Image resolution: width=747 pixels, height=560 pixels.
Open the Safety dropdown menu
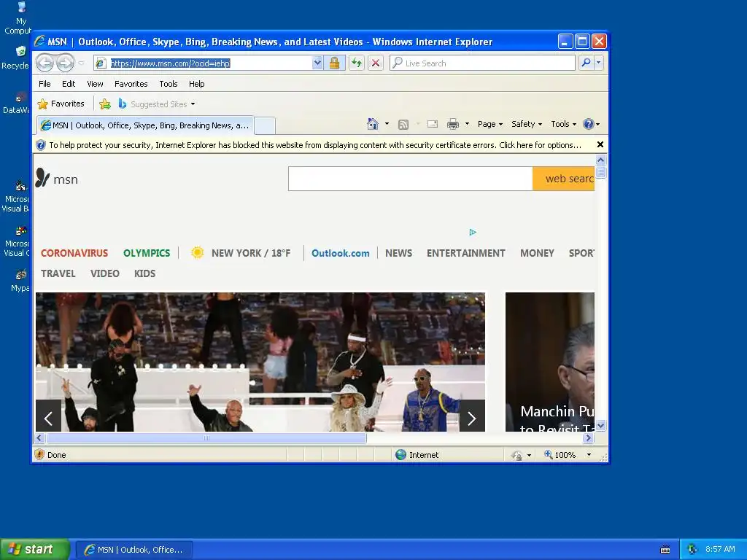527,124
